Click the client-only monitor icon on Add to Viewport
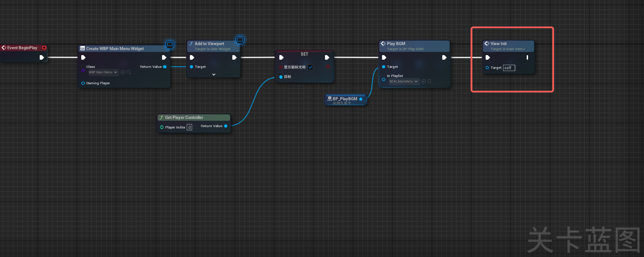 coord(240,40)
